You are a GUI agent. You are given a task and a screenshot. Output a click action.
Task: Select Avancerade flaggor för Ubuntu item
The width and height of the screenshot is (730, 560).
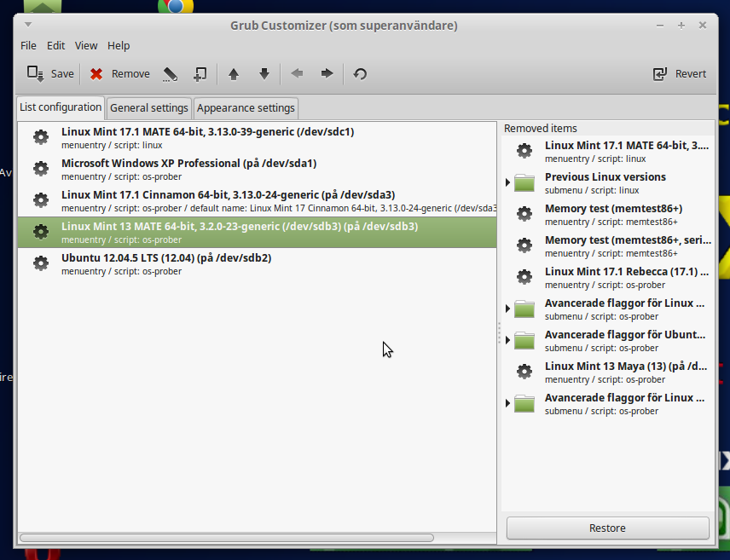pos(608,341)
